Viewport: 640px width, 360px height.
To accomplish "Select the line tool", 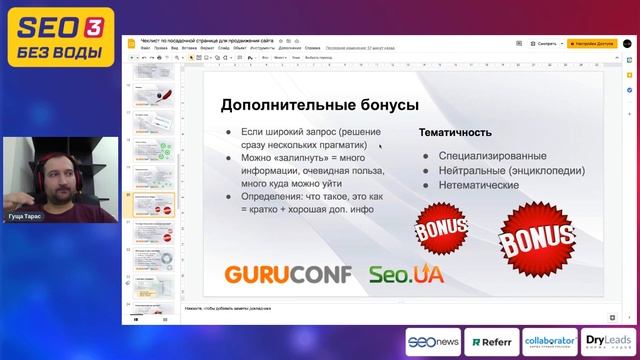I will click(x=225, y=58).
